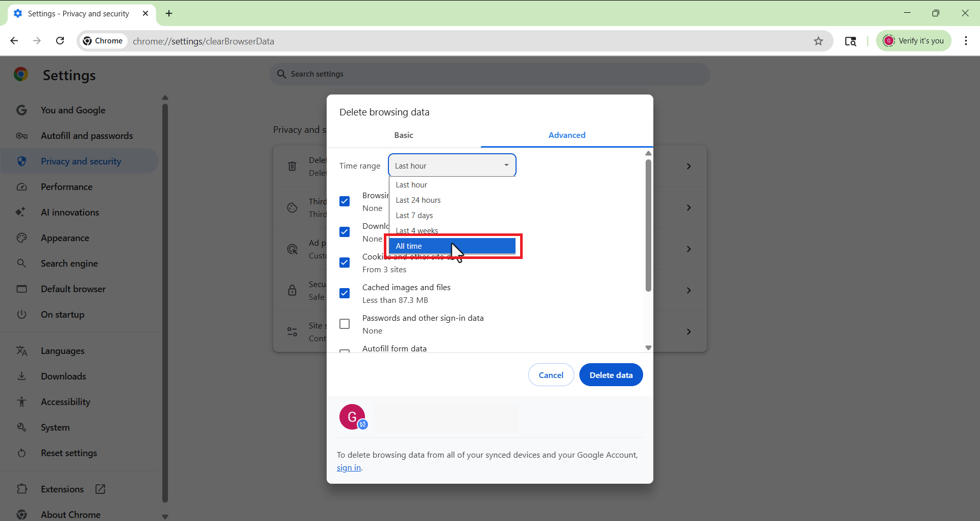Bookmark this page with the star icon
This screenshot has width=980, height=521.
tap(818, 41)
